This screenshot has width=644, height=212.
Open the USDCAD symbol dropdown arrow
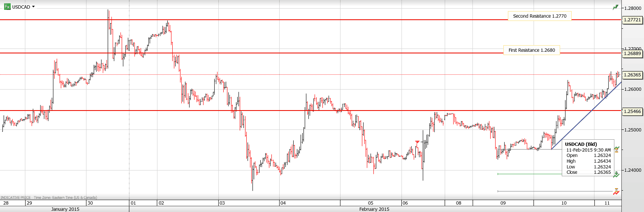[x=33, y=7]
